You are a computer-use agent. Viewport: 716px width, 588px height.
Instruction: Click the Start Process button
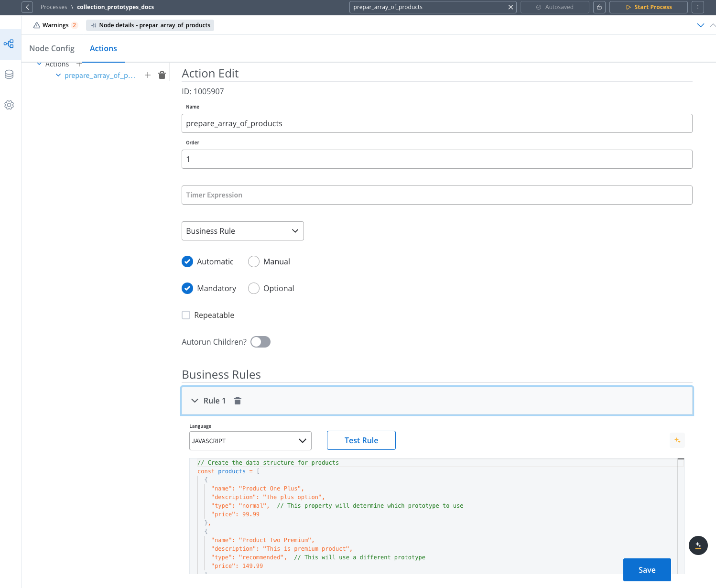[649, 7]
